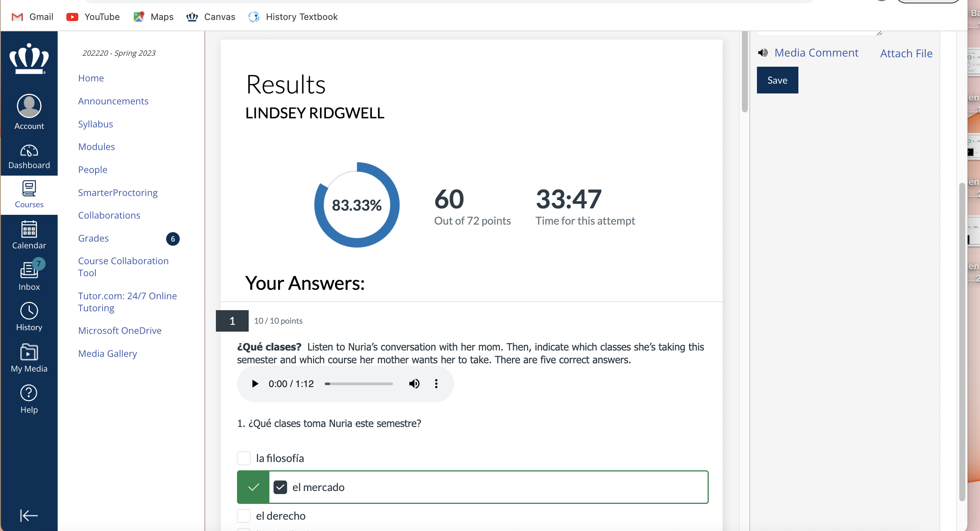Click the '202220 - Spring 2023' term text

point(119,53)
